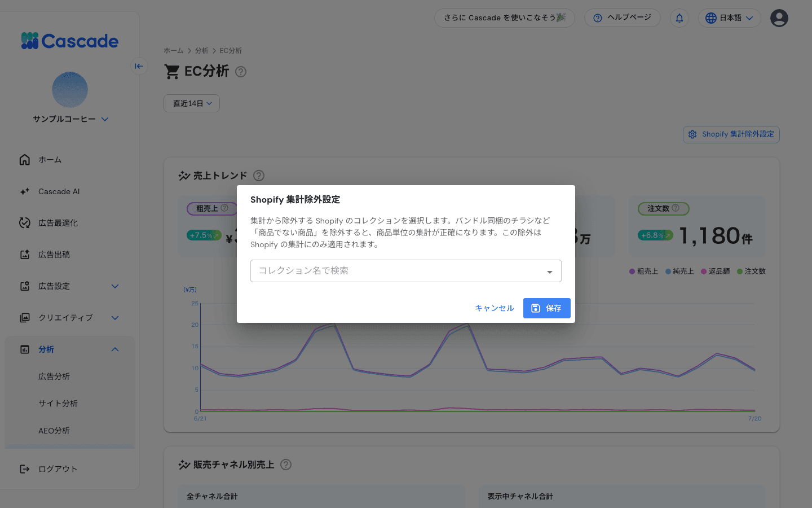Click the logout arrow icon
This screenshot has width=812, height=508.
25,469
